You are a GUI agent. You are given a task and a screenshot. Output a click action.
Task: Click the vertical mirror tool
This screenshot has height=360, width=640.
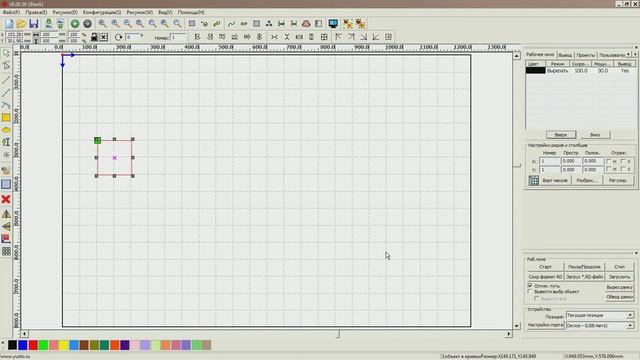point(6,226)
